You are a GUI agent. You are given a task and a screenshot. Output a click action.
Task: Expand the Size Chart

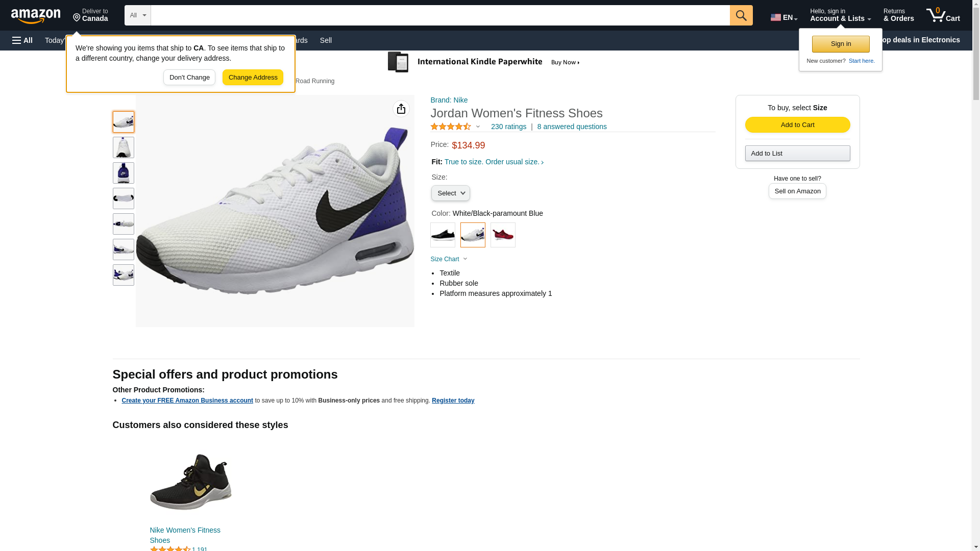449,259
